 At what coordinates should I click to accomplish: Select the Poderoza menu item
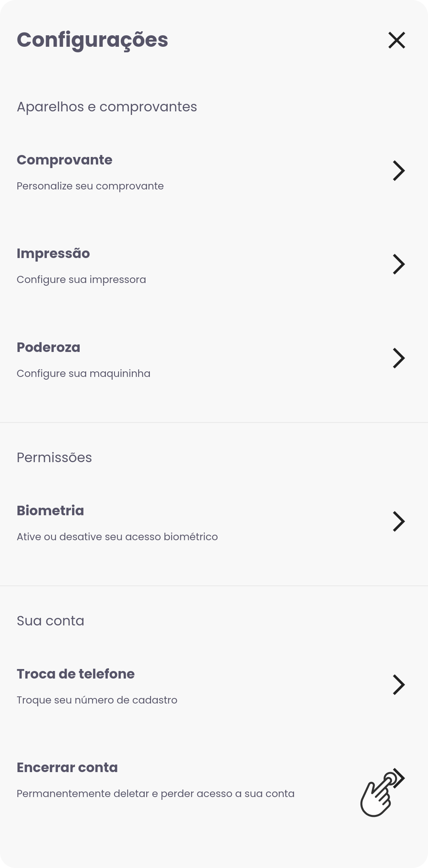pos(214,358)
